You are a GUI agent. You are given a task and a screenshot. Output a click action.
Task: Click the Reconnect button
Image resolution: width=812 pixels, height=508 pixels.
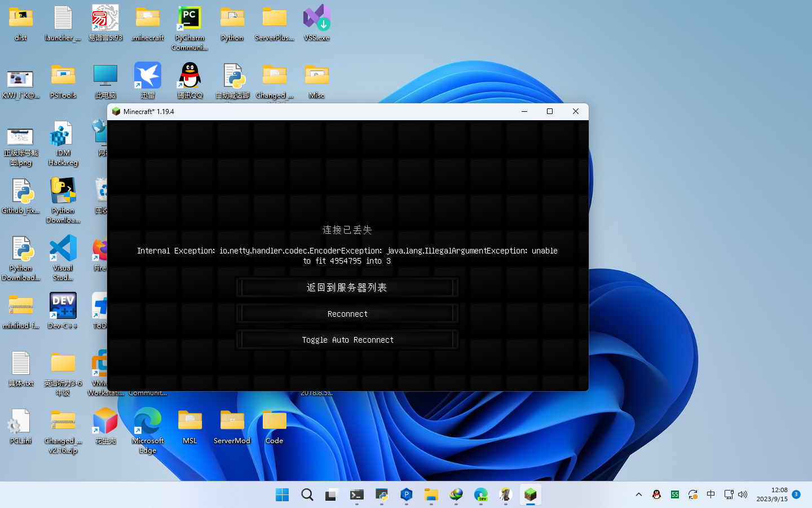347,314
